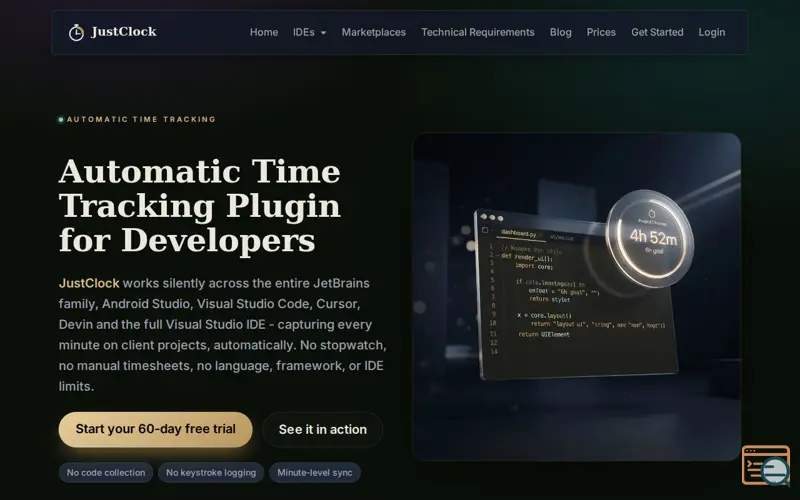This screenshot has width=800, height=500.
Task: Click the Login link
Action: [712, 32]
